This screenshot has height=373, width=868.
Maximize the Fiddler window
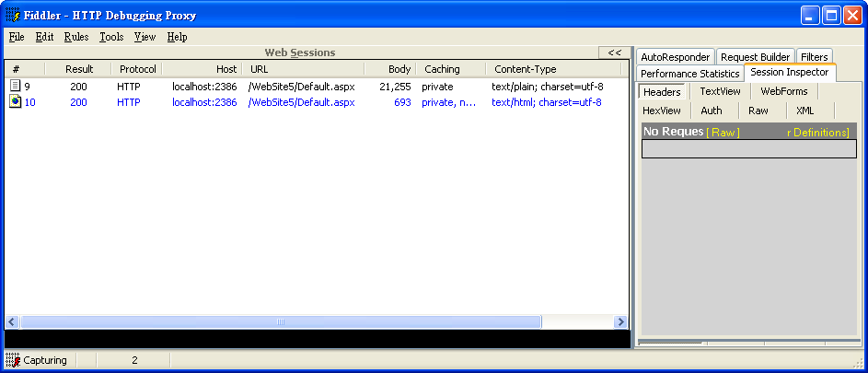click(831, 15)
